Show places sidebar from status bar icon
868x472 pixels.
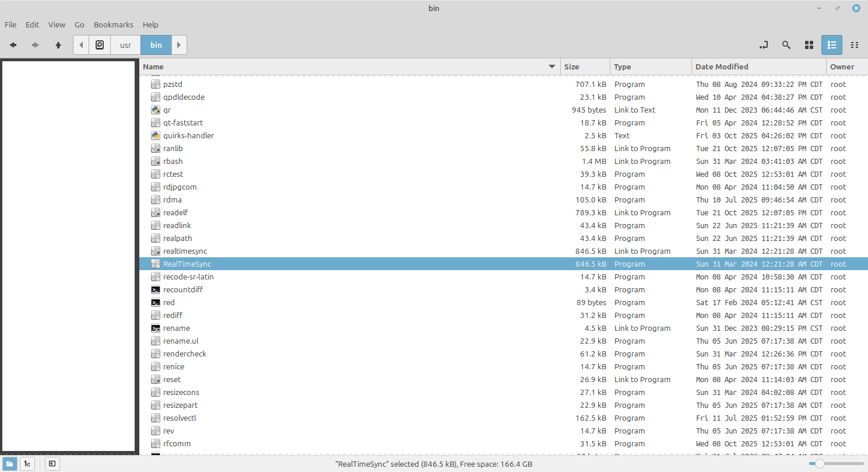[10, 464]
